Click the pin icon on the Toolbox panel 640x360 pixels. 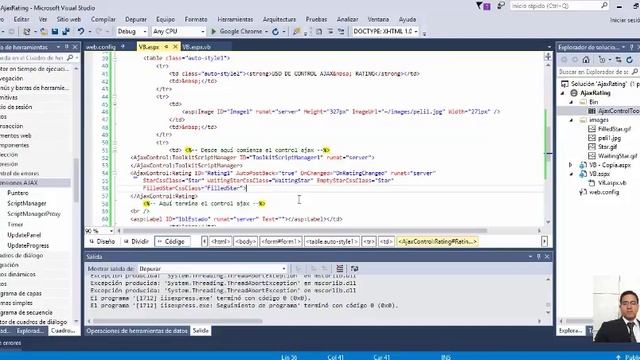pos(67,47)
